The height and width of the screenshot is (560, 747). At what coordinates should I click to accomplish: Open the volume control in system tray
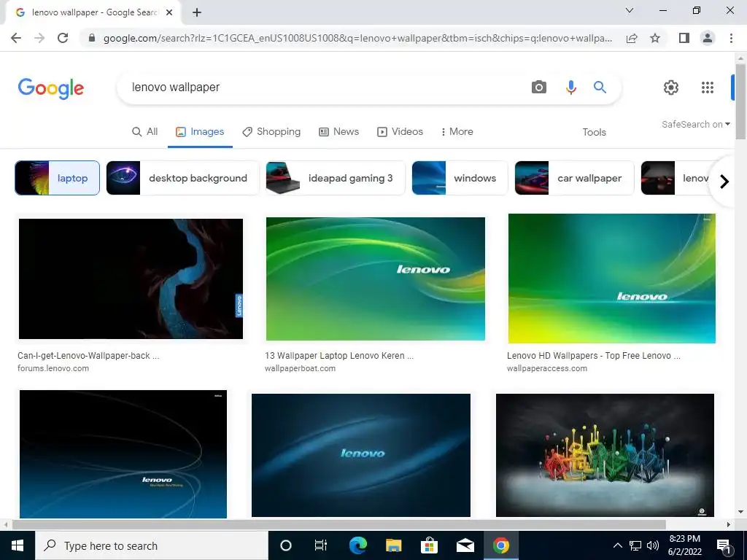click(653, 545)
